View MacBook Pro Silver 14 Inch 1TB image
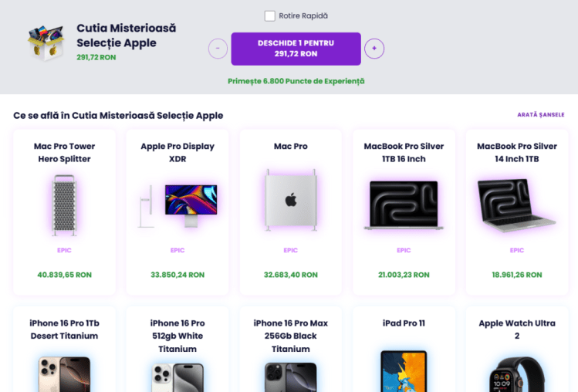578x392 pixels. (x=517, y=205)
